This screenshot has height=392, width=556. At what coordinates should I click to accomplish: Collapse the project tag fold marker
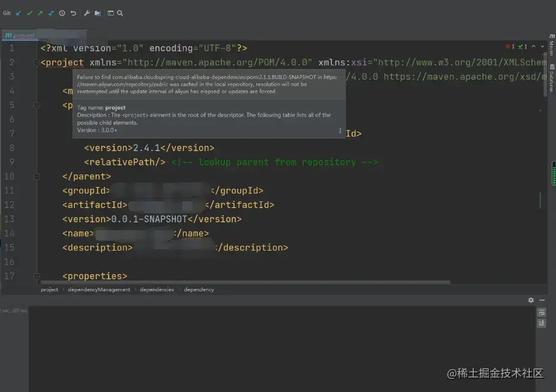point(36,63)
